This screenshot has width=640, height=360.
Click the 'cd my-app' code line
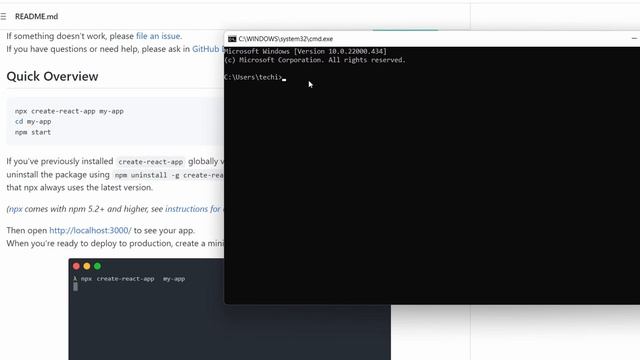[33, 122]
